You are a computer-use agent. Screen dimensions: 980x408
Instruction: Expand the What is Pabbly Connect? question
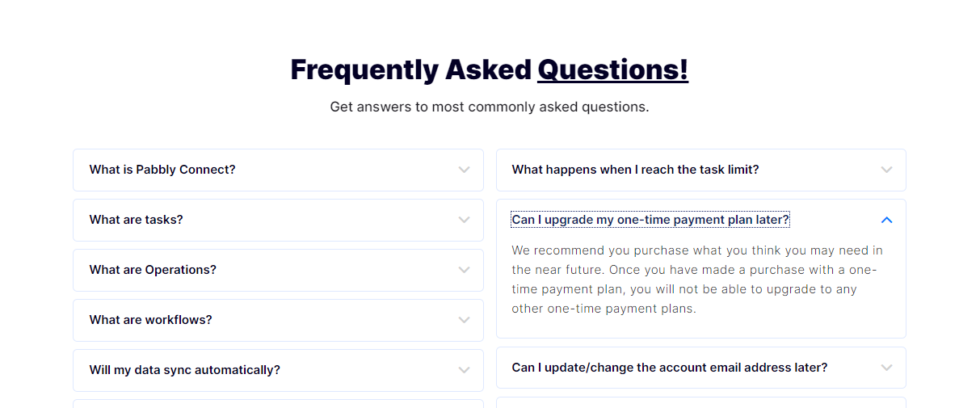coord(278,170)
